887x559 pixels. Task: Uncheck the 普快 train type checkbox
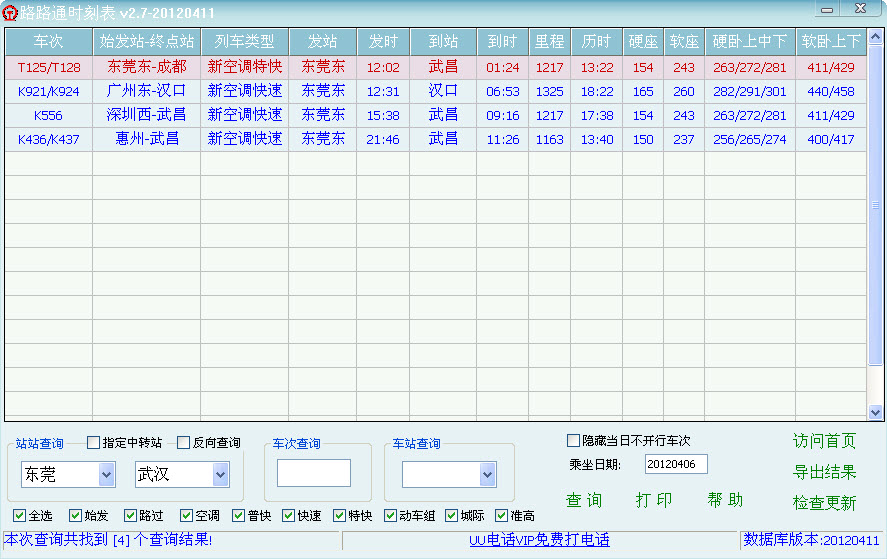click(x=238, y=515)
